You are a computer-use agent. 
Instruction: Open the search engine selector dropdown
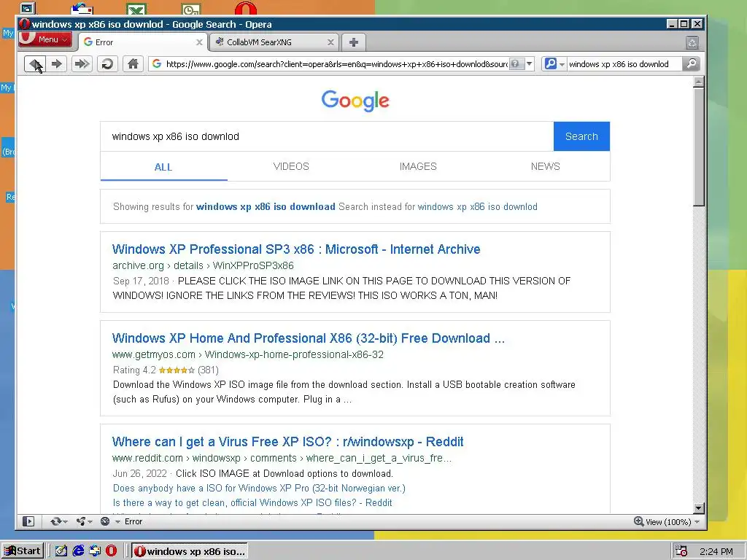point(554,64)
